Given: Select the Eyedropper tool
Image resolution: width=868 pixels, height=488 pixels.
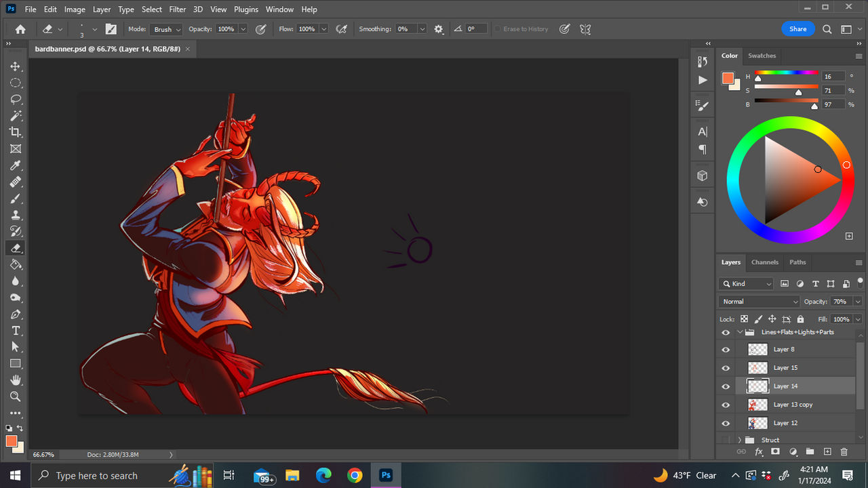Looking at the screenshot, I should point(15,165).
